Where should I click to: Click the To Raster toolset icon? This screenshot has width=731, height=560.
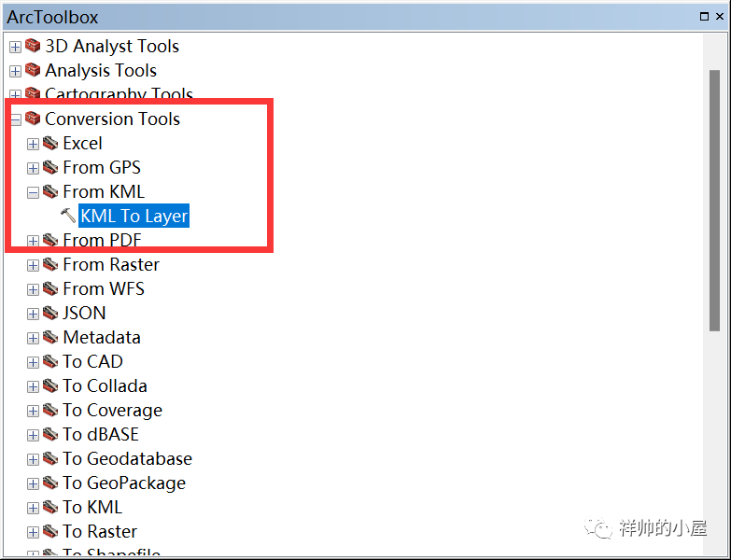point(50,531)
